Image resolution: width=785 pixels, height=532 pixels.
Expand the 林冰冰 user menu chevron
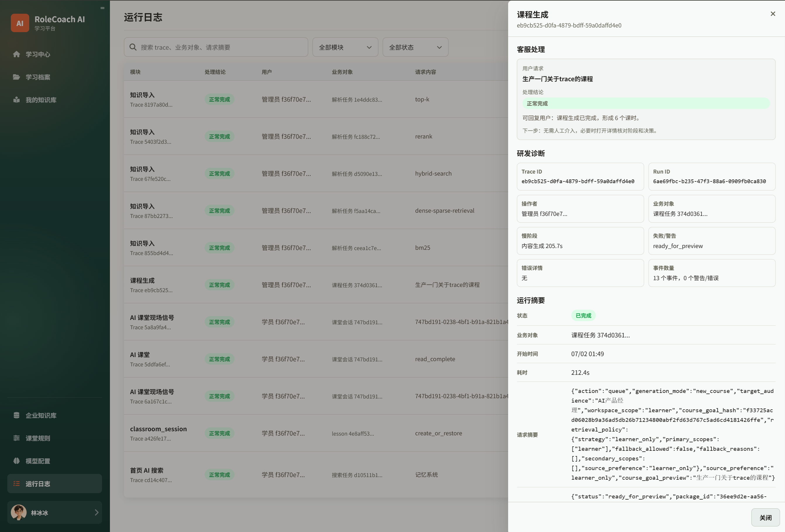[96, 512]
